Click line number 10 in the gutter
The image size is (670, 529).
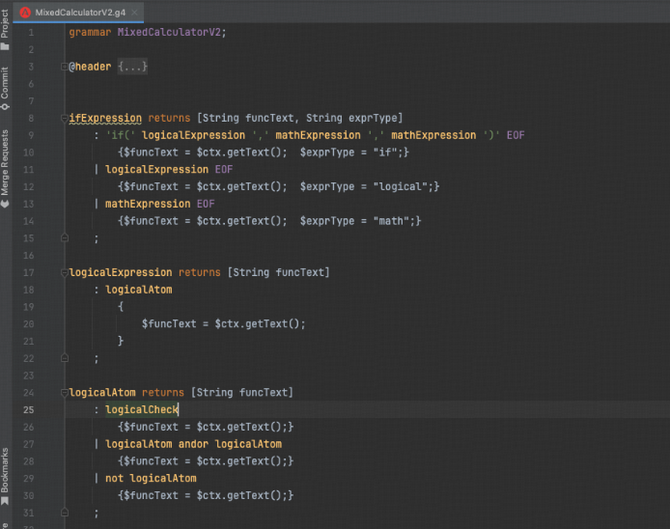coord(28,152)
